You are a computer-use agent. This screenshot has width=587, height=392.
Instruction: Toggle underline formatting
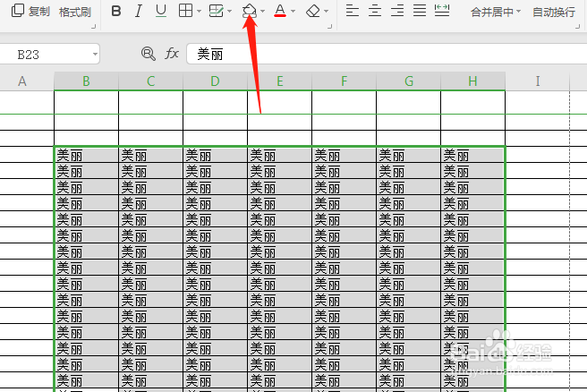click(161, 12)
